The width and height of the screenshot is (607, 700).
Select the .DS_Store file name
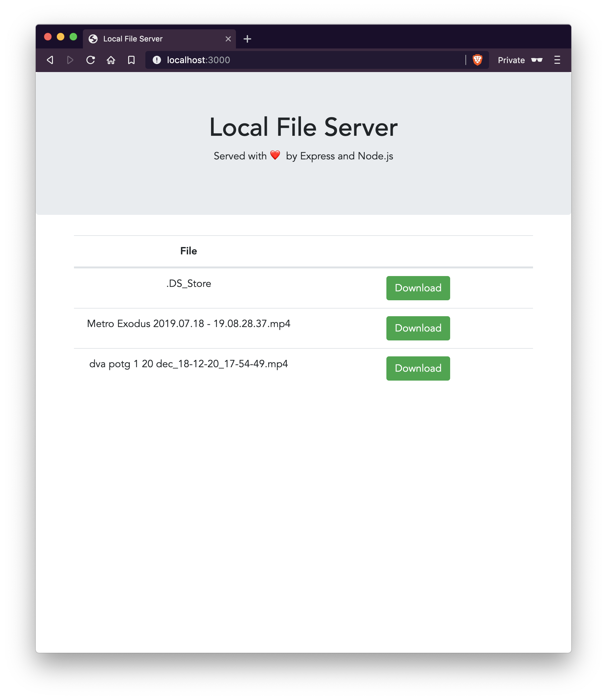point(188,283)
